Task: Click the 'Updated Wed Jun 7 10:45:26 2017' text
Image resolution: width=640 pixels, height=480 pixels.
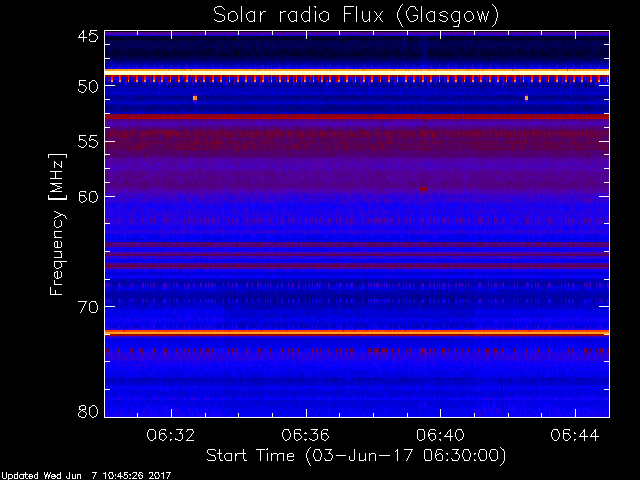Action: pos(86,476)
